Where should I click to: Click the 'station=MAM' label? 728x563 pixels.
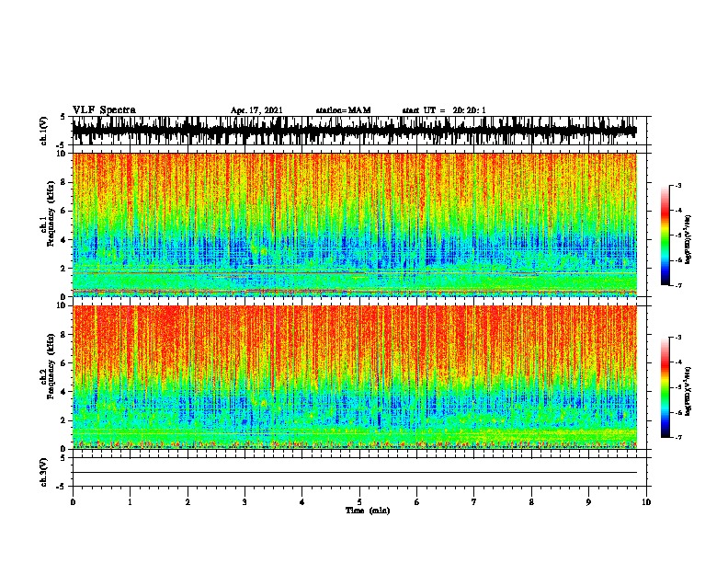click(343, 110)
